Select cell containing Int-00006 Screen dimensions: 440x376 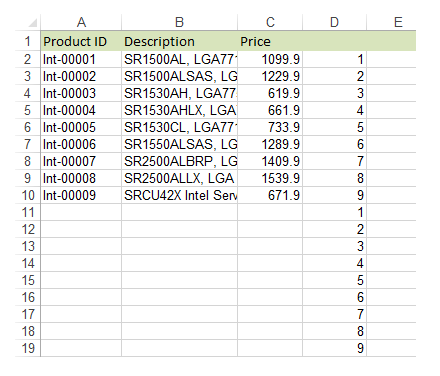coord(81,144)
